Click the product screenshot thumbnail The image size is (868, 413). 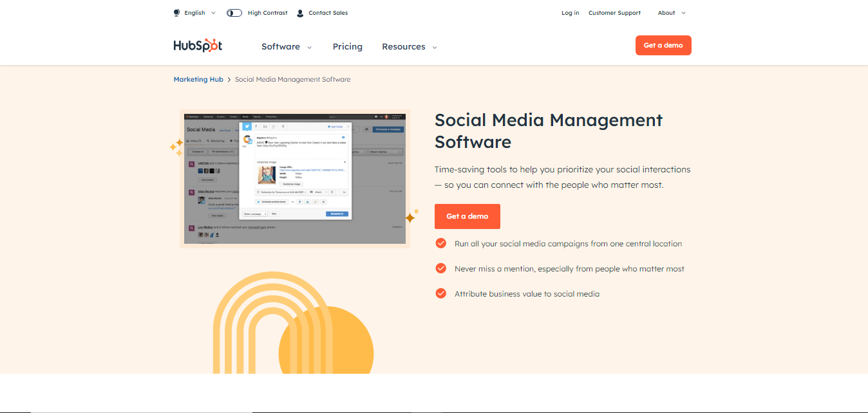coord(295,179)
